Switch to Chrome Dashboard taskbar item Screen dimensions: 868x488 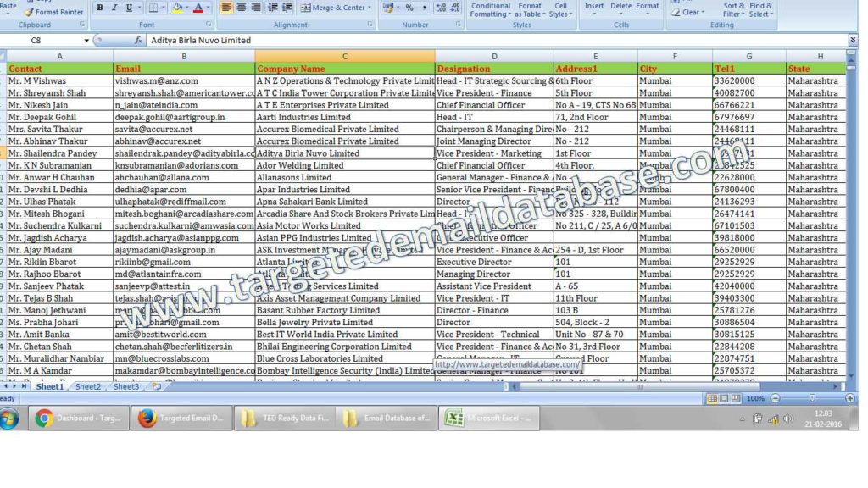coord(79,419)
